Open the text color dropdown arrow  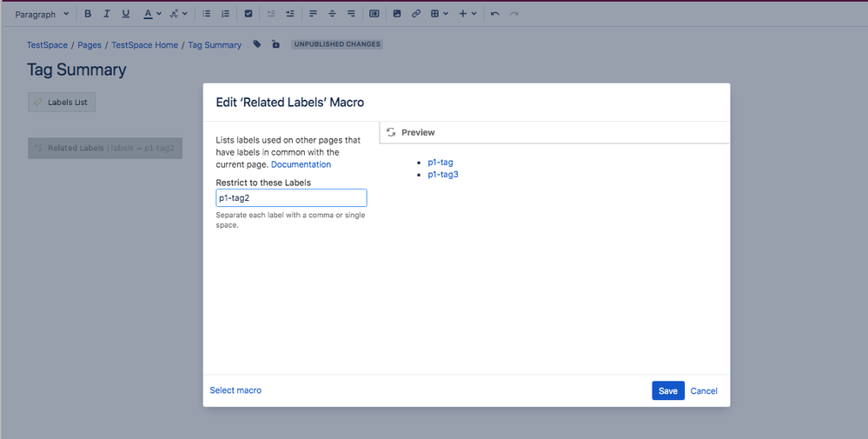pyautogui.click(x=159, y=13)
